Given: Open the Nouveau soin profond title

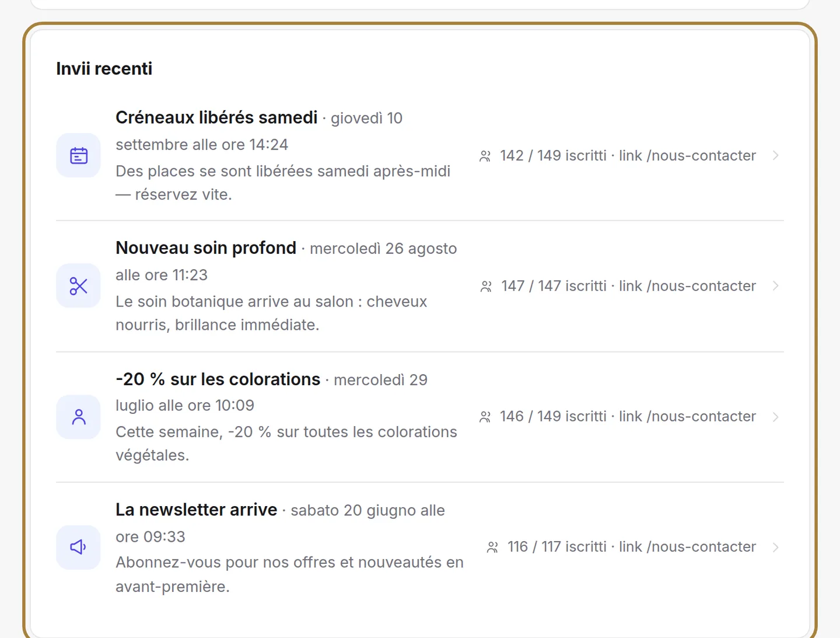Looking at the screenshot, I should click(x=206, y=248).
